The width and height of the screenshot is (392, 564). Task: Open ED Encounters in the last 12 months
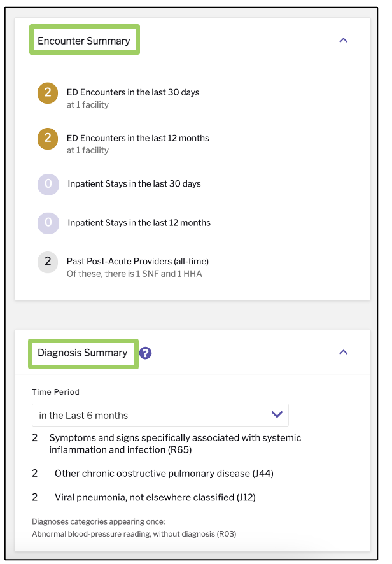tap(137, 138)
